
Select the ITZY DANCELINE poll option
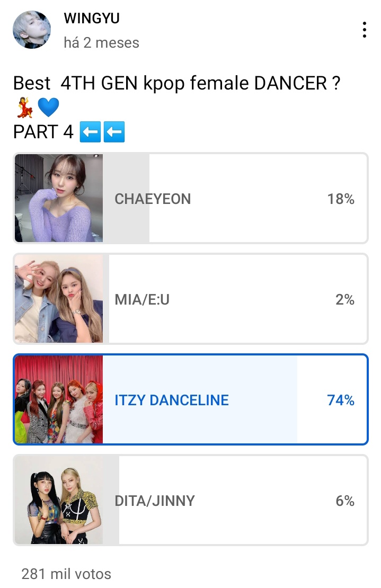click(x=191, y=399)
